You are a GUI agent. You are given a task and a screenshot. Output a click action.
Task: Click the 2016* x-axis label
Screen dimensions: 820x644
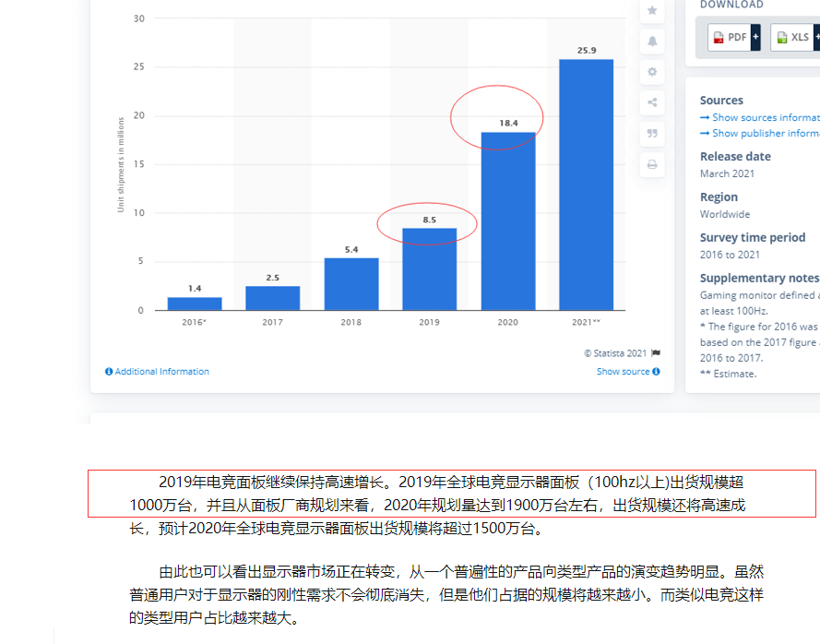click(x=194, y=322)
